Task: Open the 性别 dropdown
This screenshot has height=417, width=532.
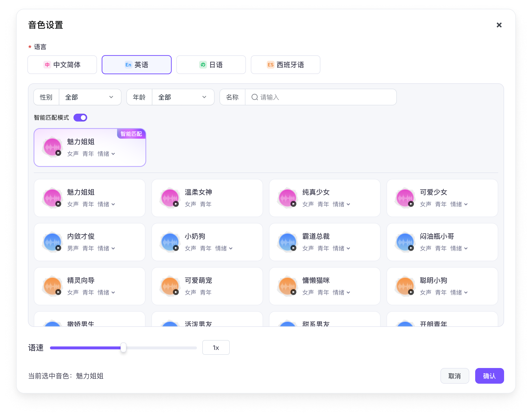Action: [x=90, y=97]
